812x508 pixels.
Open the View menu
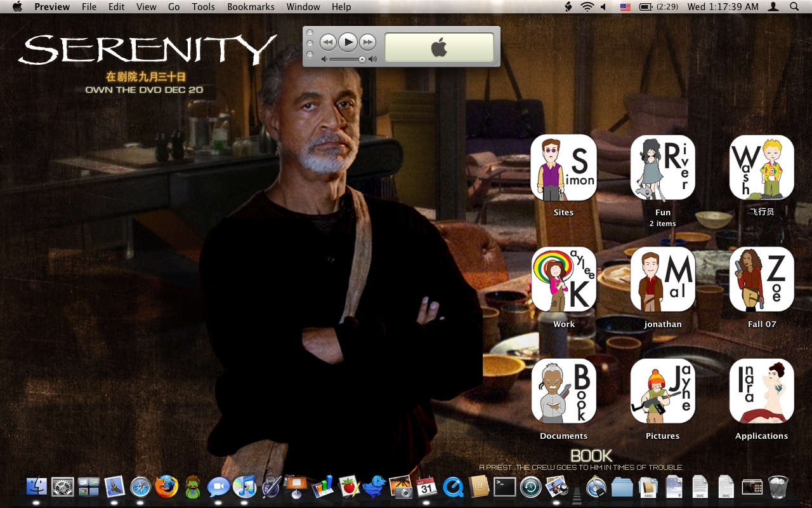click(147, 7)
